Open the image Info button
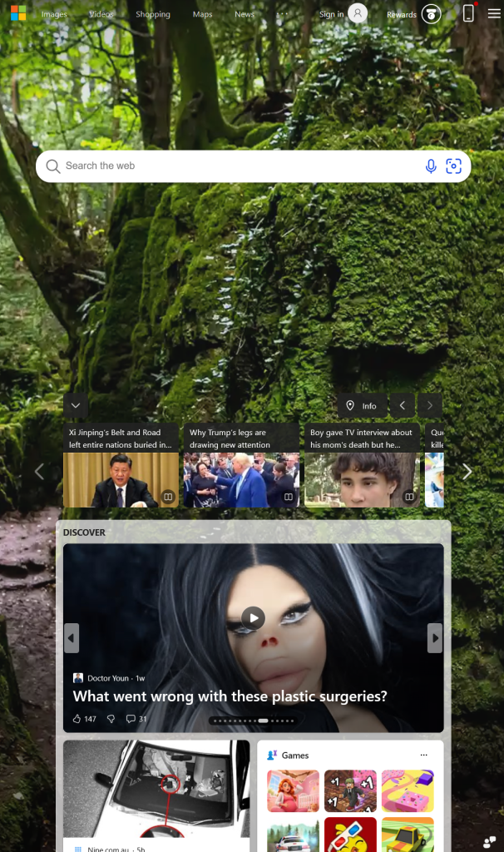This screenshot has width=504, height=852. [x=363, y=405]
